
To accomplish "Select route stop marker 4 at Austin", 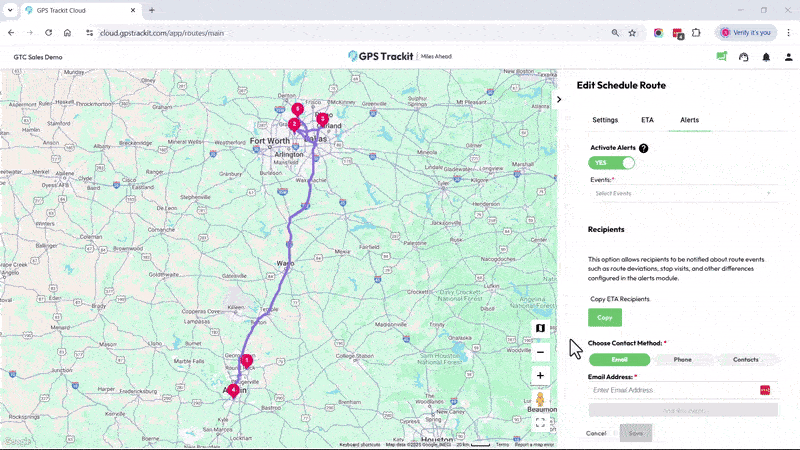I will (233, 391).
